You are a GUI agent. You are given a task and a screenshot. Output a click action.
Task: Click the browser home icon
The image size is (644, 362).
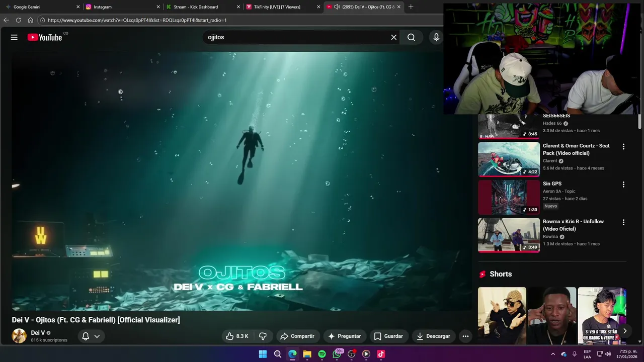click(x=30, y=20)
